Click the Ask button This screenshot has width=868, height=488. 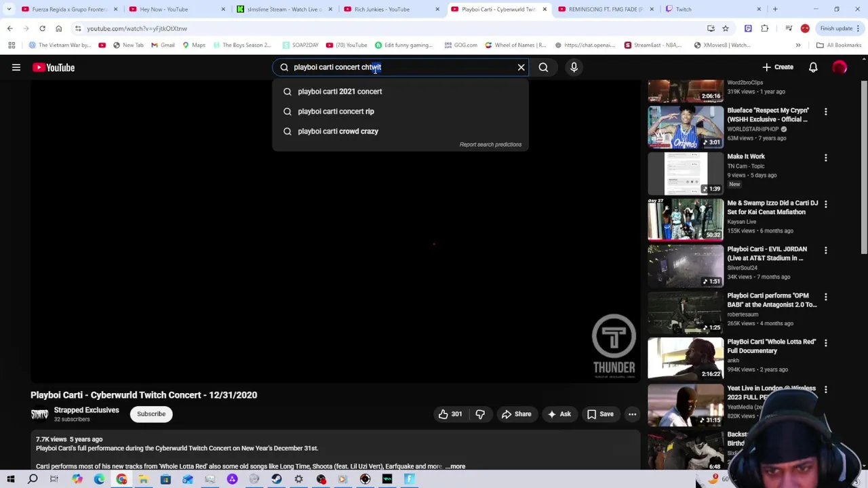tap(559, 414)
